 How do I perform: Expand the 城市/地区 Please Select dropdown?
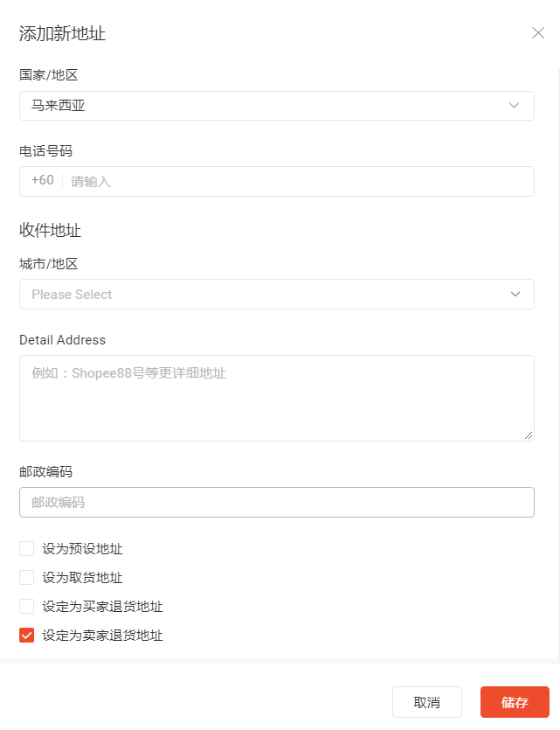pyautogui.click(x=276, y=294)
